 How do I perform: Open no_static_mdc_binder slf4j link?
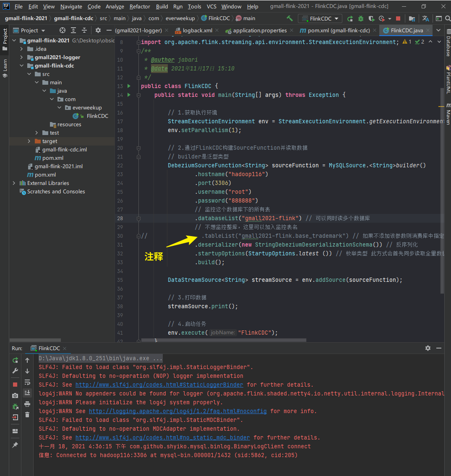point(162,437)
